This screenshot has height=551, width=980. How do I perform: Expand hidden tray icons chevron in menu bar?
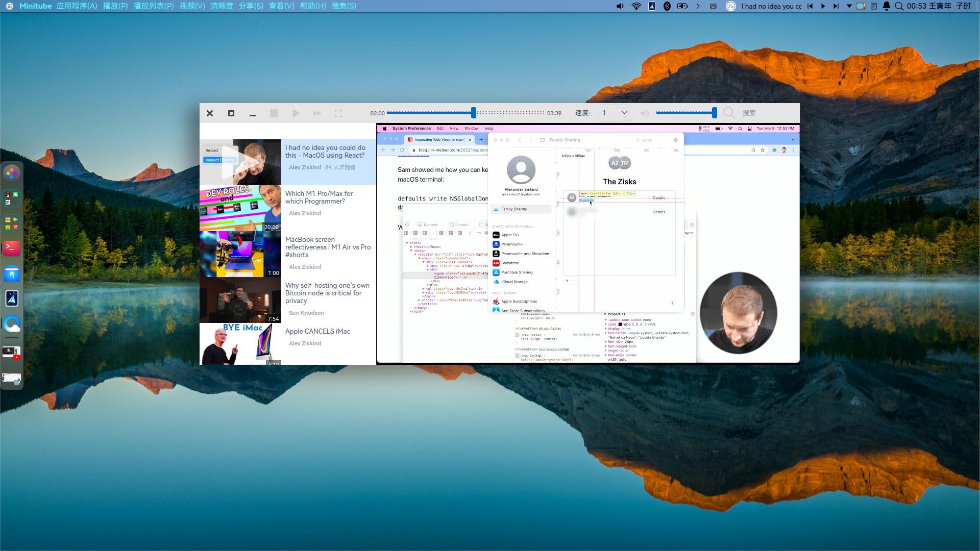[x=698, y=6]
